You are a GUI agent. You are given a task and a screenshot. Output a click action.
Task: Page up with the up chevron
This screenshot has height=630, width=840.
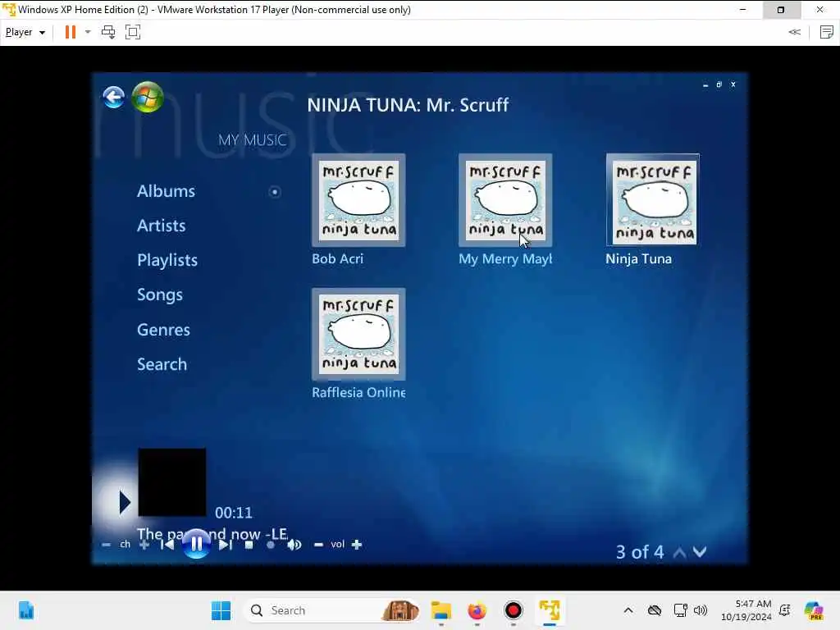pyautogui.click(x=679, y=552)
